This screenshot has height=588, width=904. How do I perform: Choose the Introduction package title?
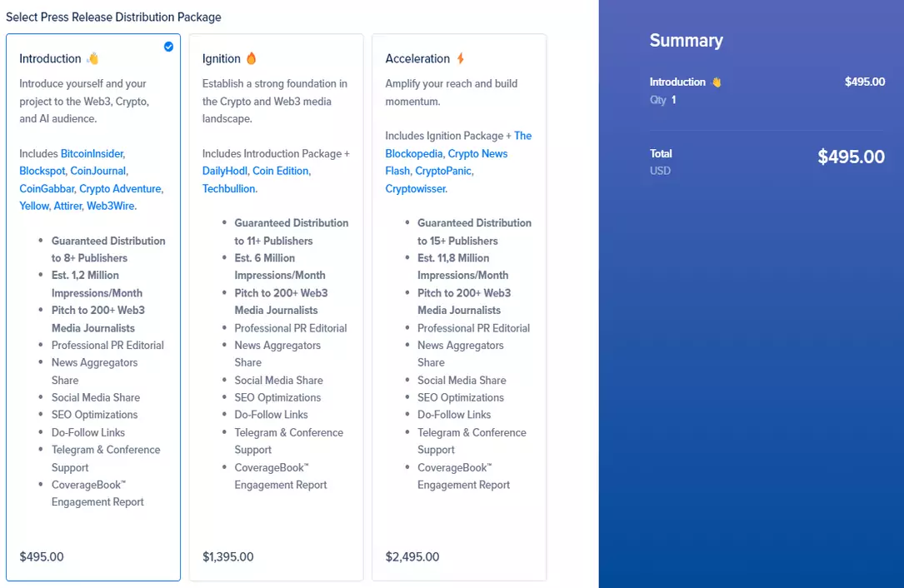pyautogui.click(x=50, y=59)
